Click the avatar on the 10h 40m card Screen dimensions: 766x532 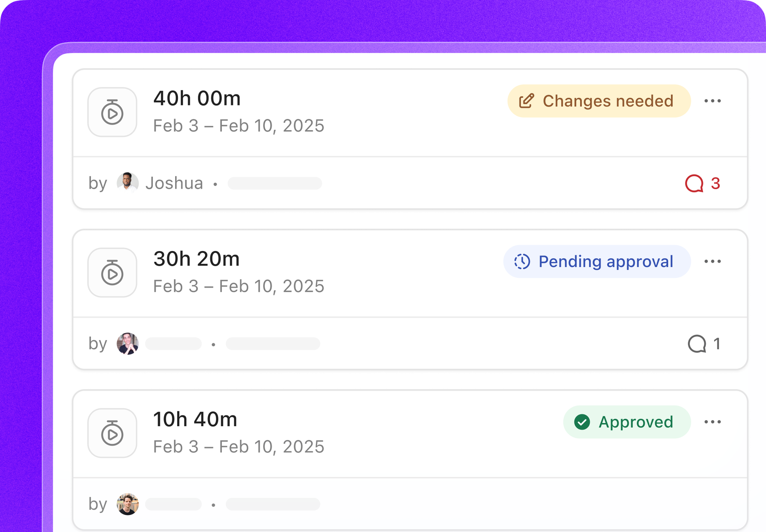(x=128, y=504)
